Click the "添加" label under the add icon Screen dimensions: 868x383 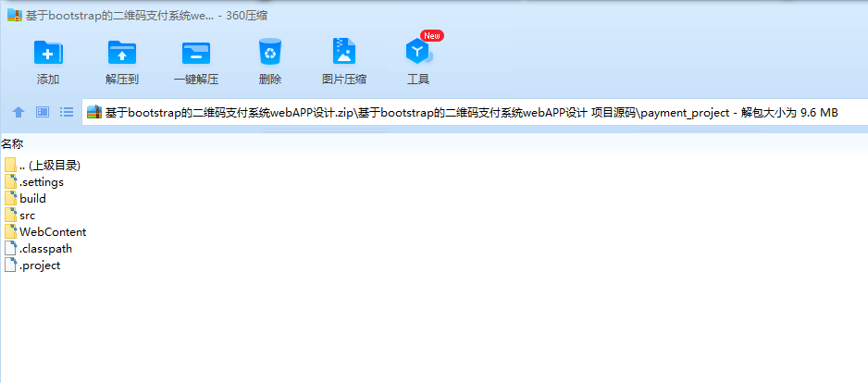(x=48, y=80)
